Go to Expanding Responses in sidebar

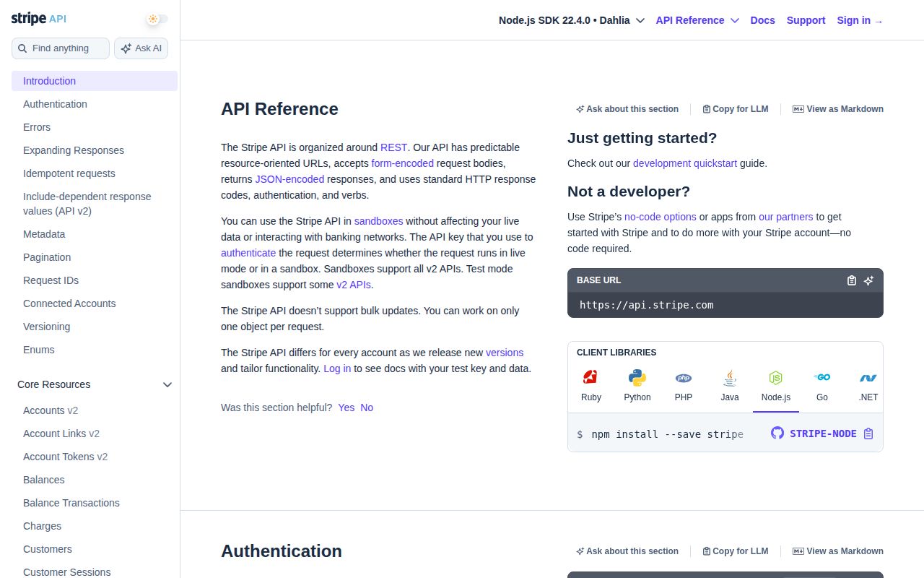[x=74, y=150]
